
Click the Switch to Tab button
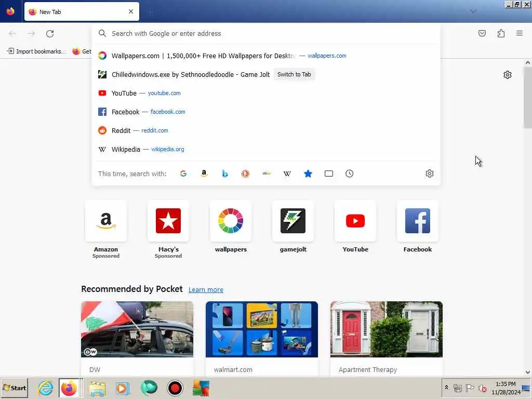(x=294, y=74)
